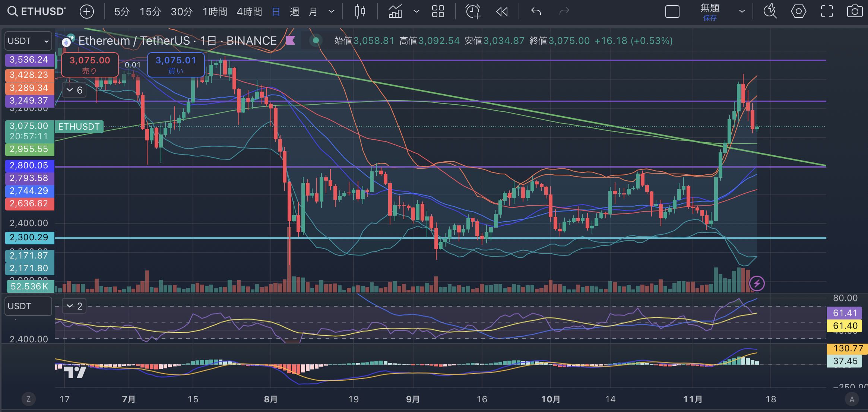Enter fullscreen mode
The width and height of the screenshot is (868, 412).
click(827, 12)
